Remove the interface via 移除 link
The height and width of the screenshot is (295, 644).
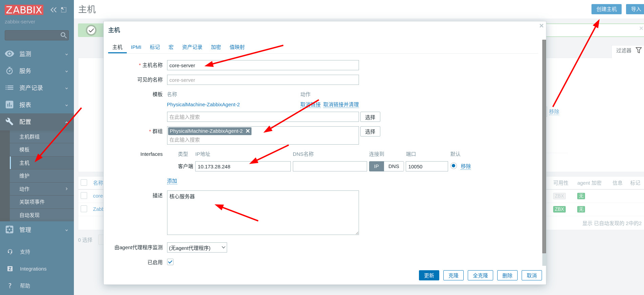[x=466, y=166]
